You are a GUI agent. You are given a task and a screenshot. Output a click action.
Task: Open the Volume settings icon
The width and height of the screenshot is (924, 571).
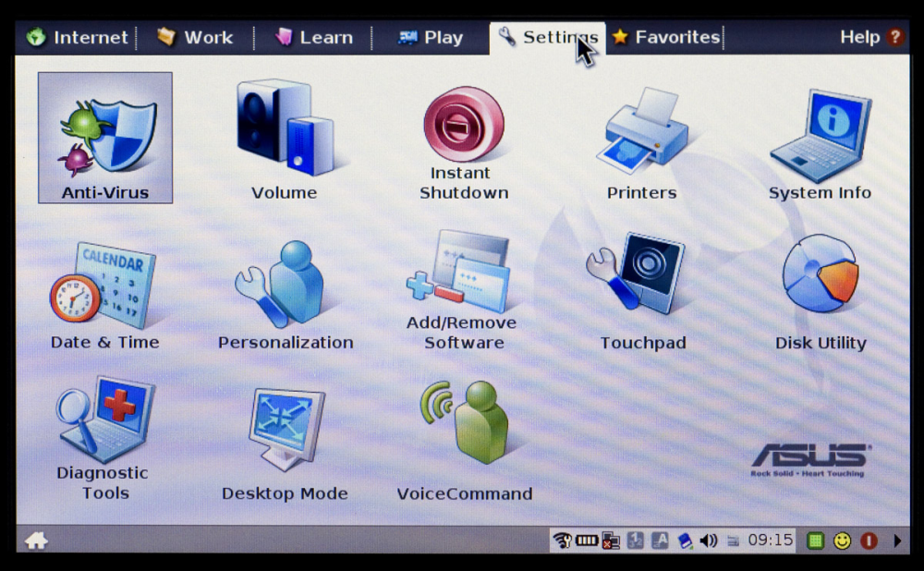point(285,140)
